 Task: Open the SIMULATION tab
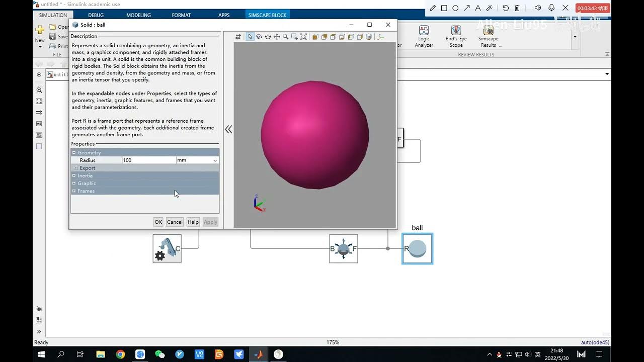tap(53, 15)
